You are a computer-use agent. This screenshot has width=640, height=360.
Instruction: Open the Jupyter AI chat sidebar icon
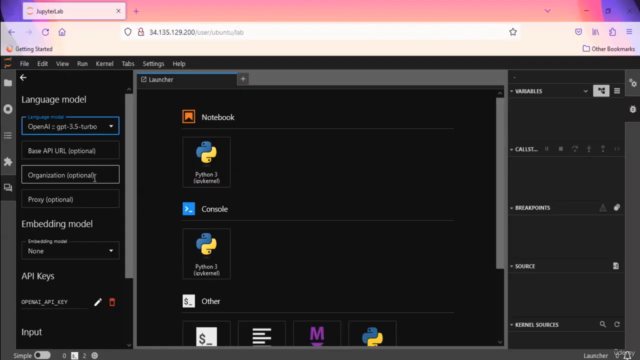click(x=8, y=188)
